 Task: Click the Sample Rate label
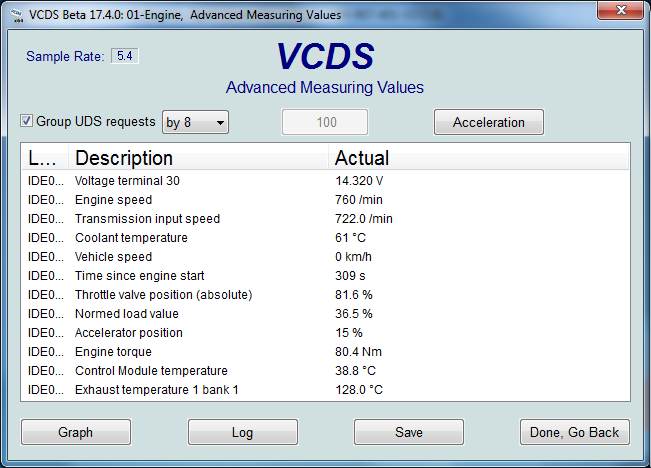tap(65, 56)
